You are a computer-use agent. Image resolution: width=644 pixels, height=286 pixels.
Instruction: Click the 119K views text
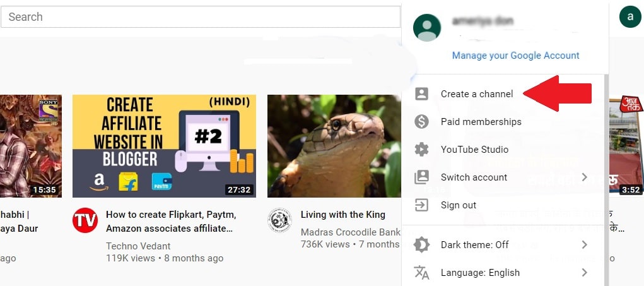(x=130, y=258)
